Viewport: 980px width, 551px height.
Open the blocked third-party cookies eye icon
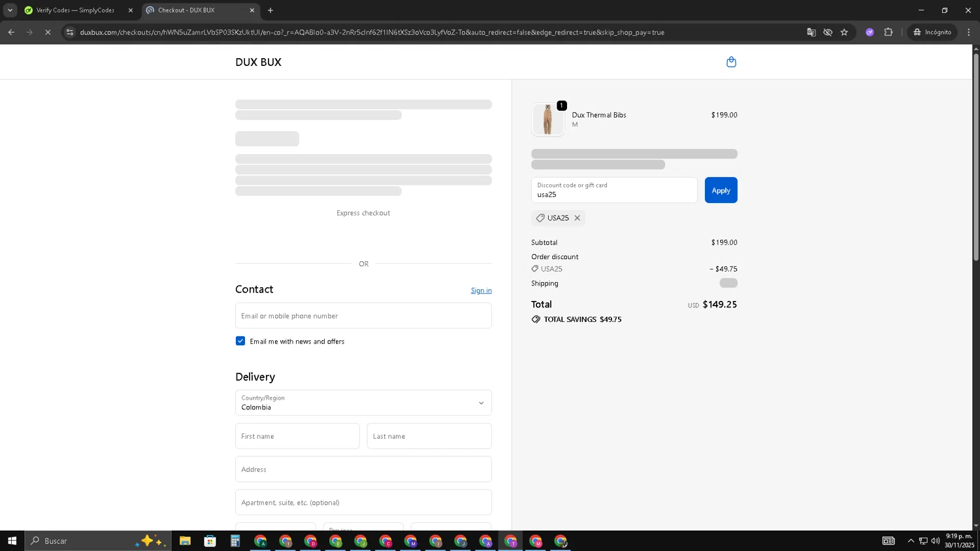pos(828,32)
